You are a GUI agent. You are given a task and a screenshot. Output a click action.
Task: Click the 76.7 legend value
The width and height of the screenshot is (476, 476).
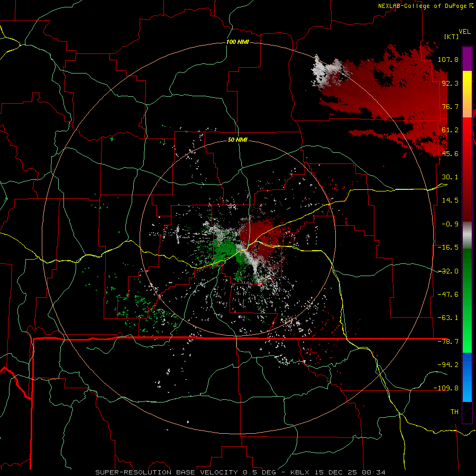[450, 106]
